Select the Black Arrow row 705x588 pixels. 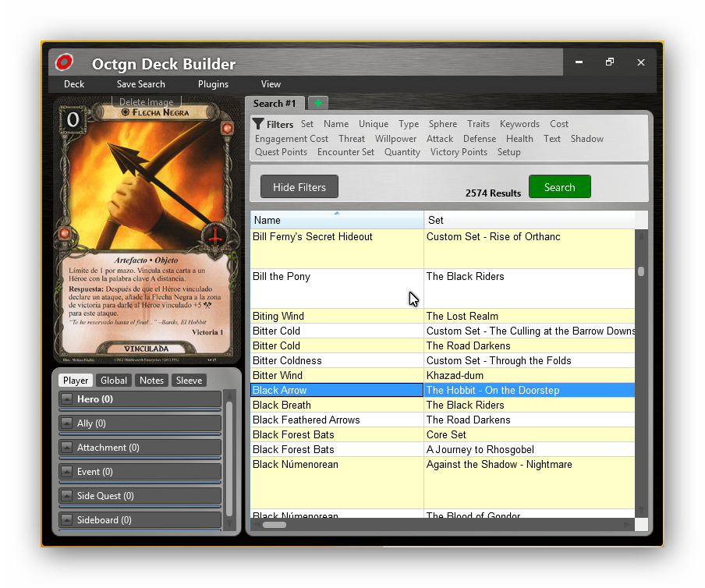[443, 390]
